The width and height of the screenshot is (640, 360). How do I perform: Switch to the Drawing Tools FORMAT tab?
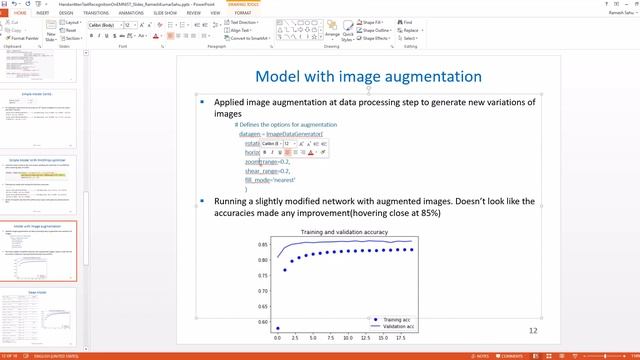point(243,13)
